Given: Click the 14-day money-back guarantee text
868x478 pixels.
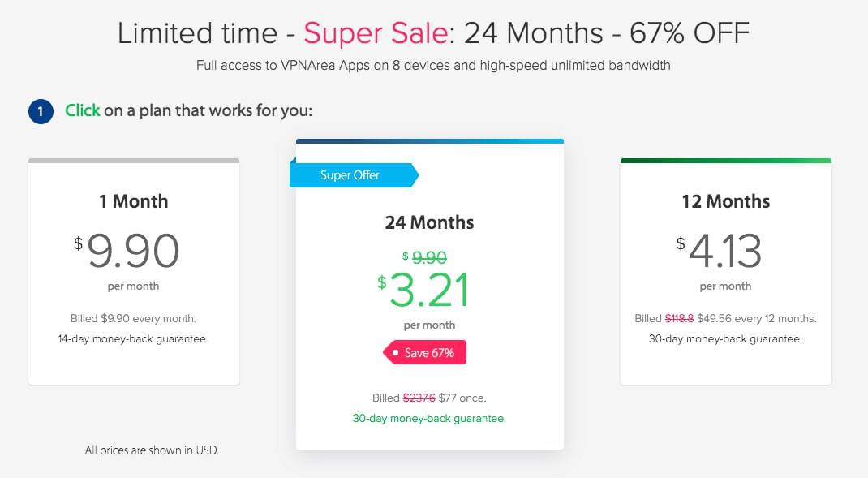Looking at the screenshot, I should (x=133, y=339).
